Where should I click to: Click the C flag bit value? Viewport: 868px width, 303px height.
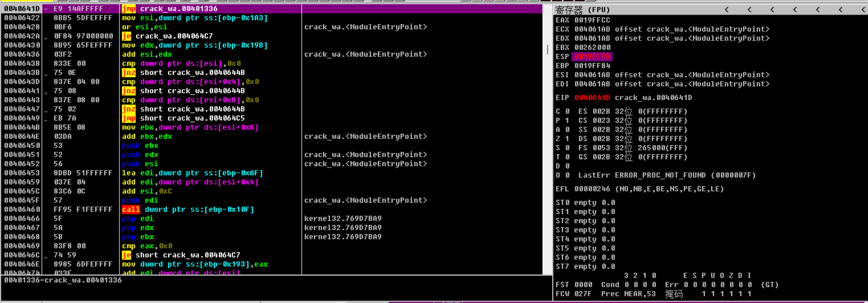[567, 111]
